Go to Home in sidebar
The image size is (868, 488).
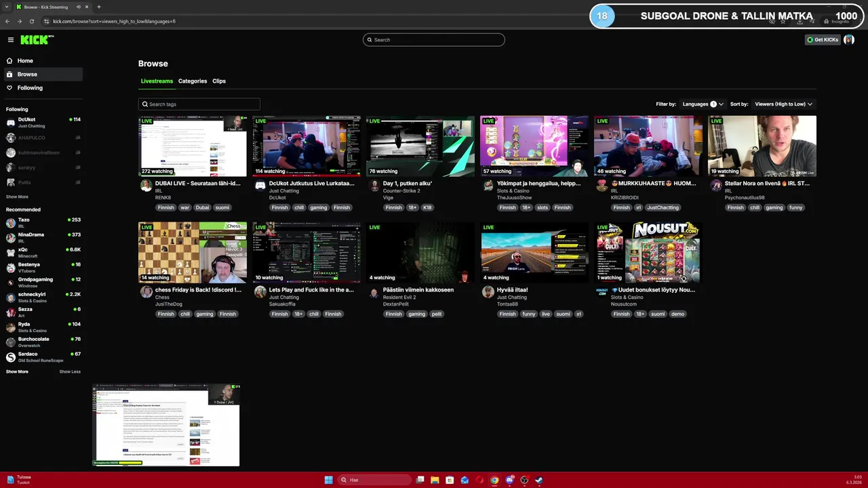point(25,61)
